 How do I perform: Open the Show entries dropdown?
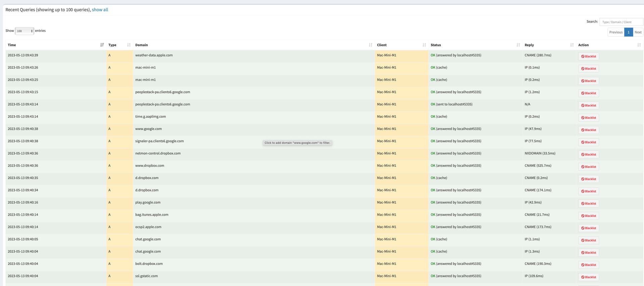pos(24,31)
